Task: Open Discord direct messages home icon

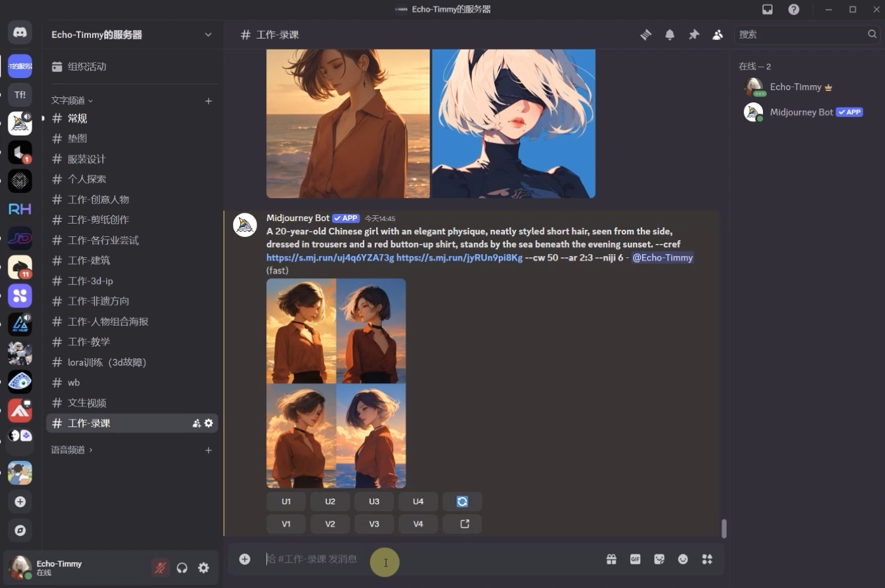Action: click(20, 32)
